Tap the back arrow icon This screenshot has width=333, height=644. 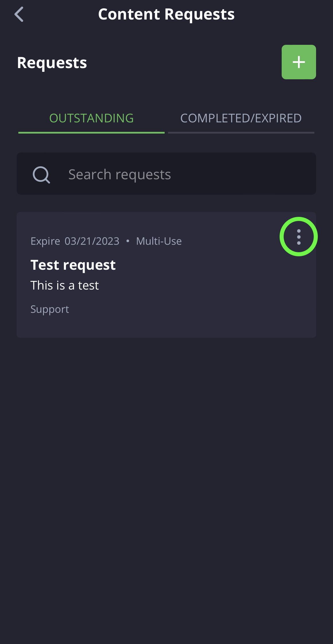tap(19, 14)
